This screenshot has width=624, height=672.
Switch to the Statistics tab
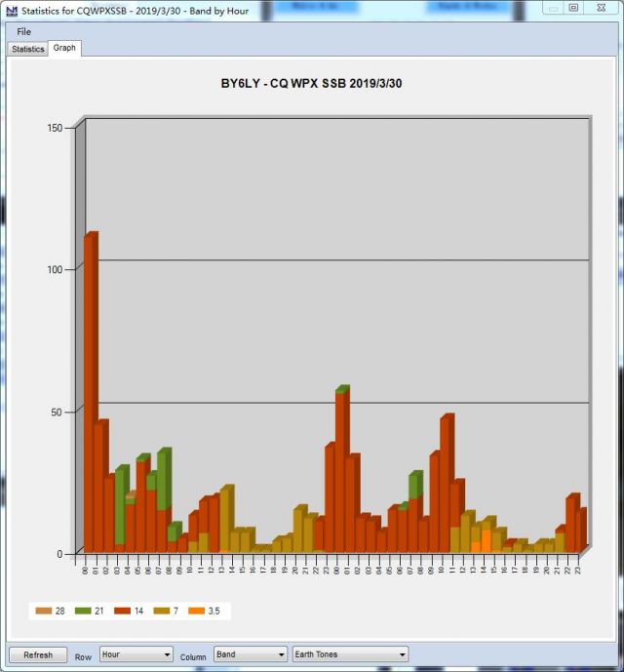28,49
